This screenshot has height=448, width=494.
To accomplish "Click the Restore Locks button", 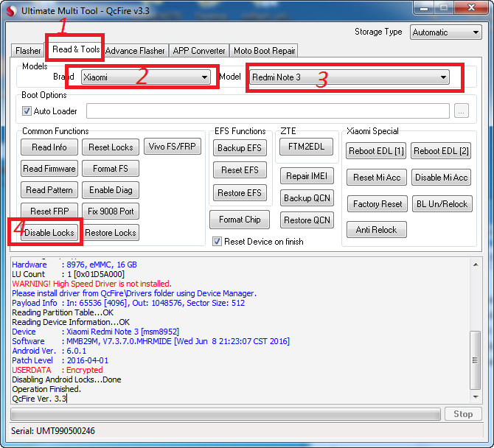I will pyautogui.click(x=111, y=232).
